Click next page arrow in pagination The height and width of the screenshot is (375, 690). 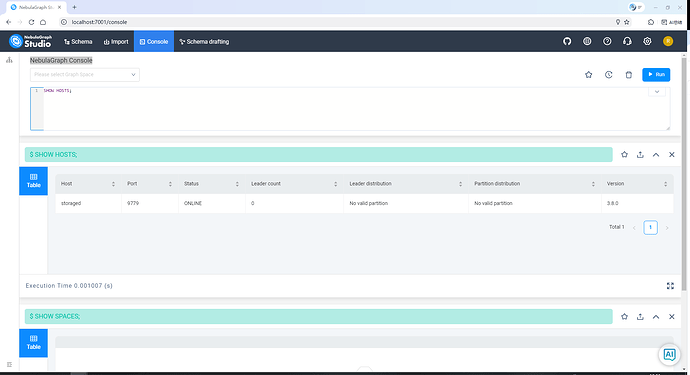[x=667, y=228]
